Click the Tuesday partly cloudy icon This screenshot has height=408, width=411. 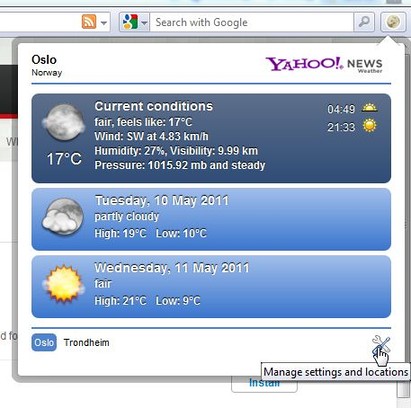pyautogui.click(x=63, y=216)
